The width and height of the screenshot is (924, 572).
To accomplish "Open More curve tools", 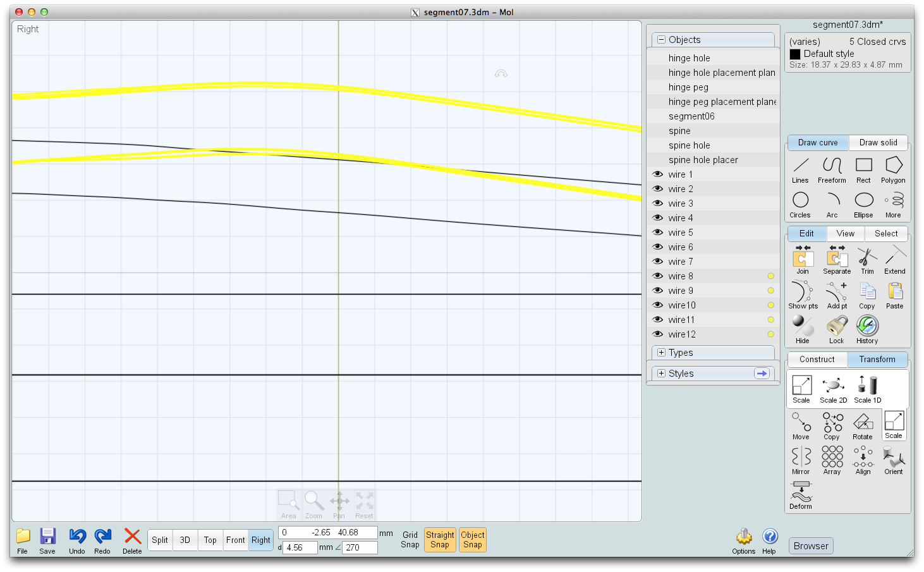I will tap(893, 205).
